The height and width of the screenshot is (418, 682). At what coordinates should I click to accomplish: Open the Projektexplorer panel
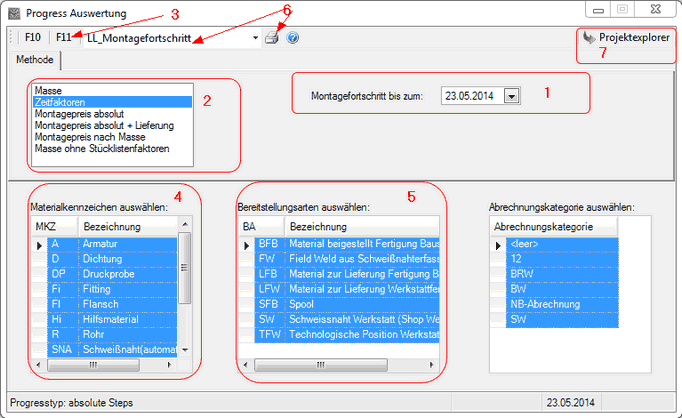[x=626, y=36]
